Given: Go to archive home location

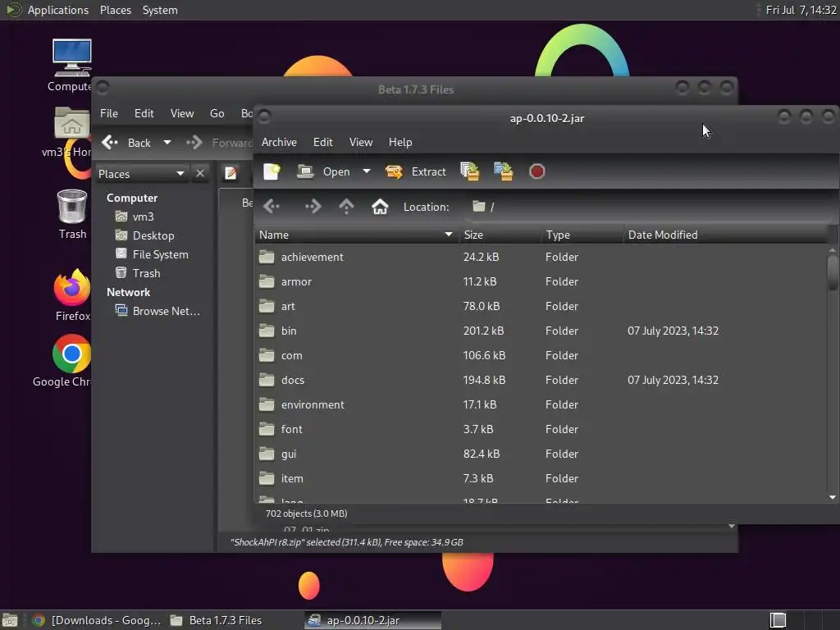Looking at the screenshot, I should coord(380,206).
